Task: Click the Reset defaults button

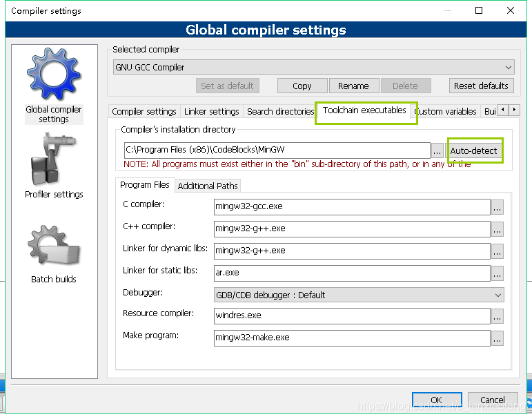Action: point(481,86)
